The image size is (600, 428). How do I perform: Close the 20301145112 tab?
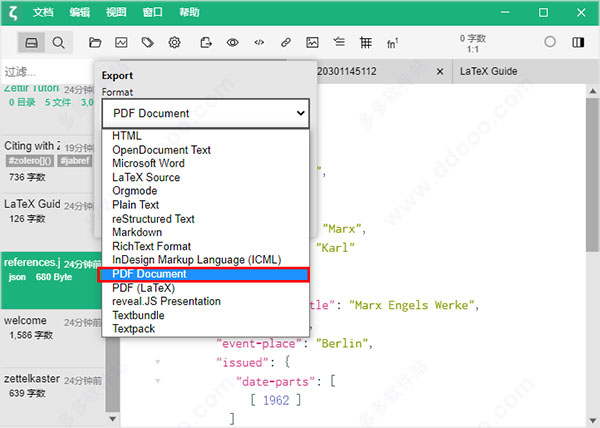(440, 72)
